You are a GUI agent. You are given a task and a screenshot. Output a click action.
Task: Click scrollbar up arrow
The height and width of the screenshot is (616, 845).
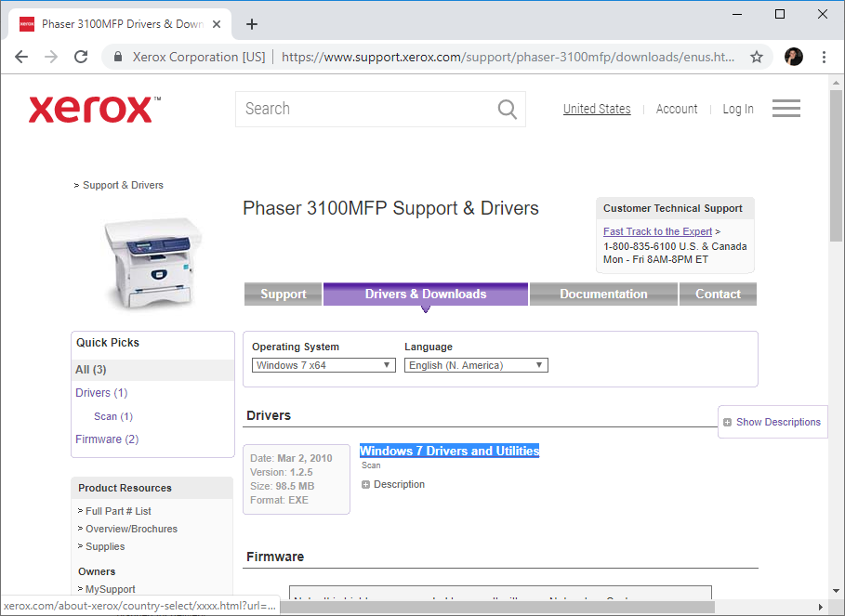(836, 83)
